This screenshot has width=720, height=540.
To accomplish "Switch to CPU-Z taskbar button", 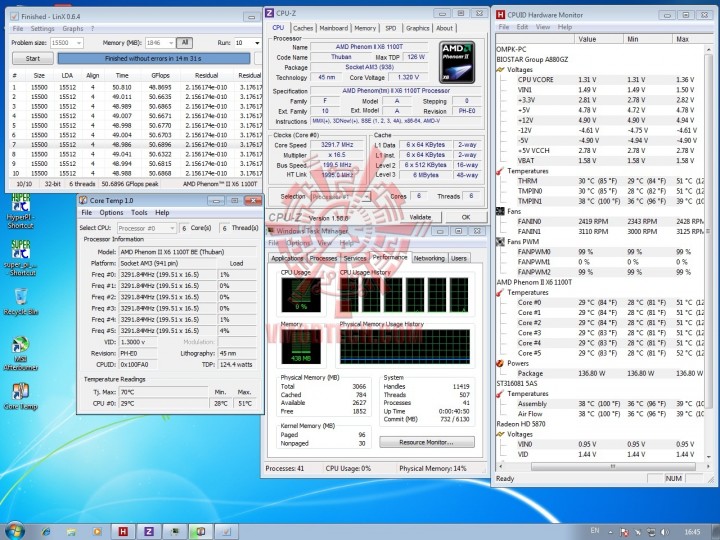I will tap(149, 532).
